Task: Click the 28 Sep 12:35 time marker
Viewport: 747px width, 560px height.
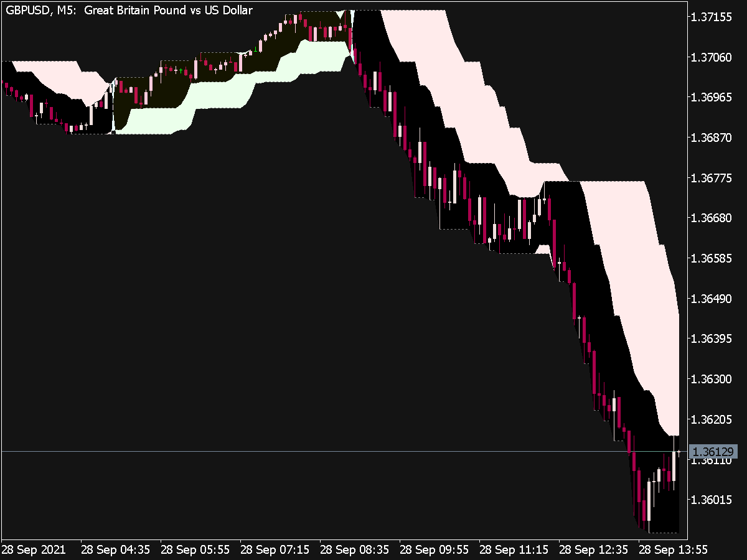Action: [593, 551]
